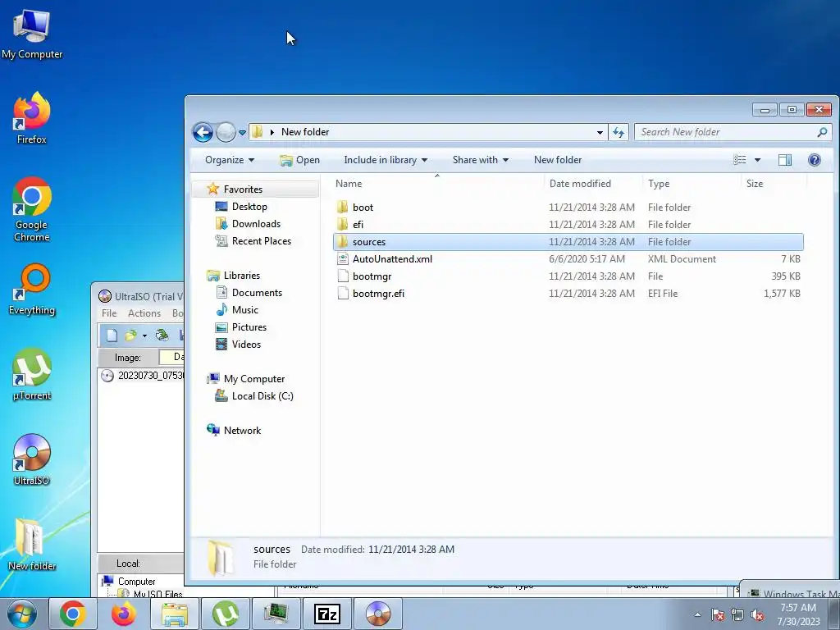Click My Computer in the navigation pane
The height and width of the screenshot is (630, 840).
click(254, 379)
